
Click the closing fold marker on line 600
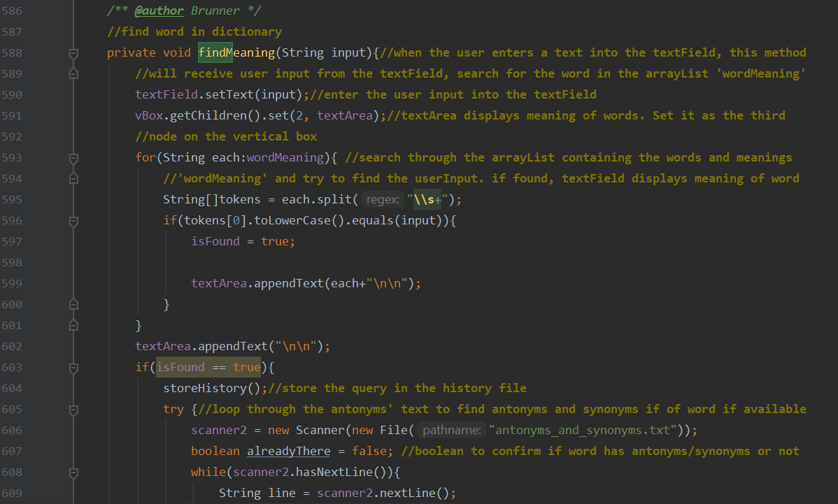(x=73, y=305)
